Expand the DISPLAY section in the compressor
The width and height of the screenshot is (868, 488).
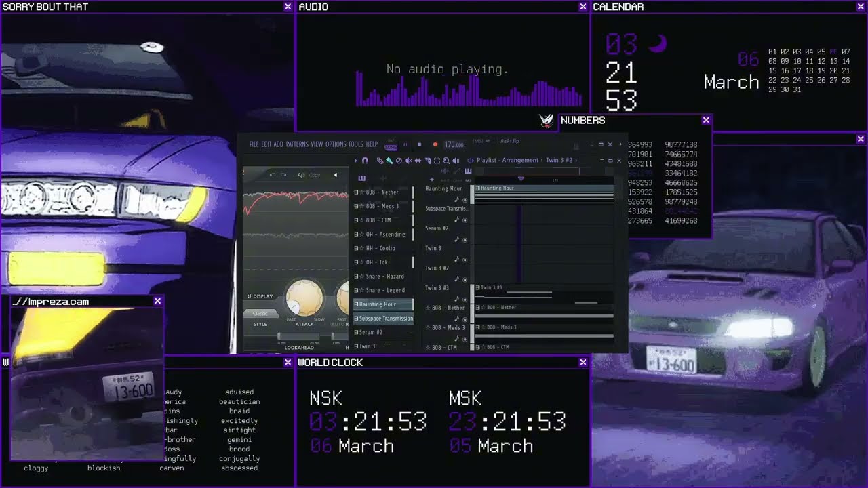(x=260, y=296)
